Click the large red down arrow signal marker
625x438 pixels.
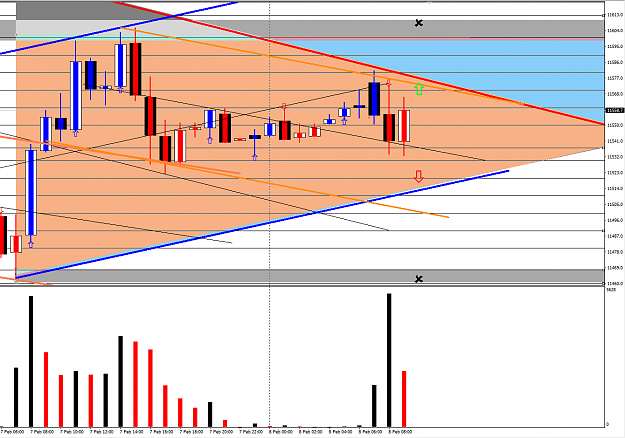tap(419, 176)
